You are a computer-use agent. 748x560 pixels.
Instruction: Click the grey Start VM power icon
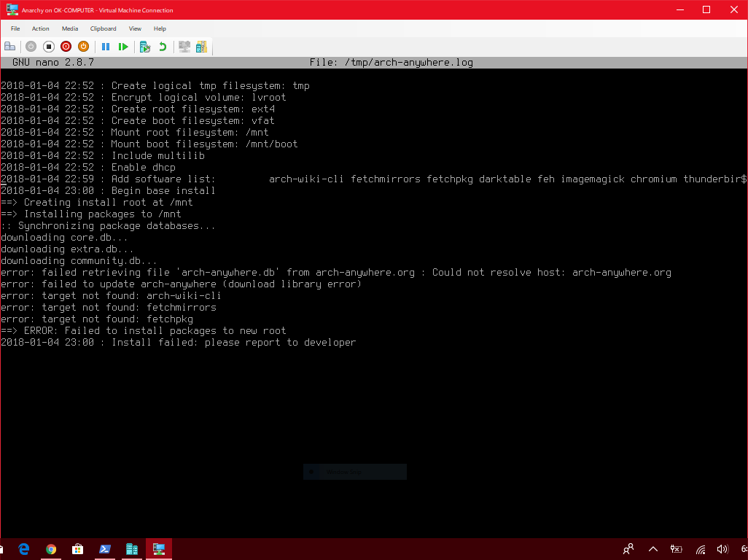coord(31,46)
